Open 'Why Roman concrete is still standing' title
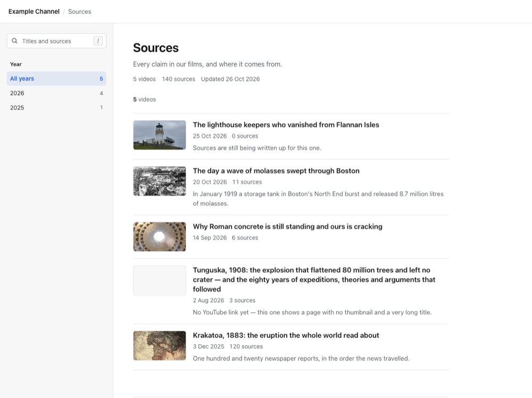The image size is (532, 398). (x=288, y=226)
